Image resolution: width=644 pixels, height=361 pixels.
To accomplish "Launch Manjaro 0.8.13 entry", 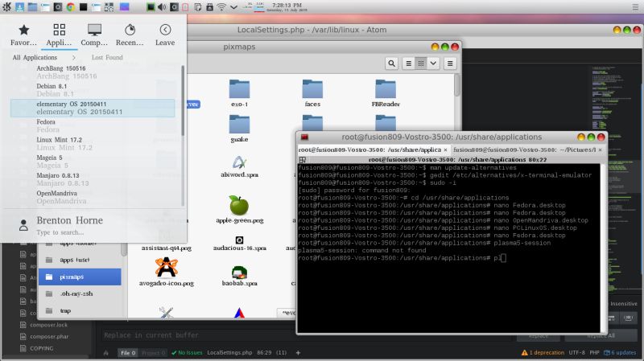I will pos(93,179).
